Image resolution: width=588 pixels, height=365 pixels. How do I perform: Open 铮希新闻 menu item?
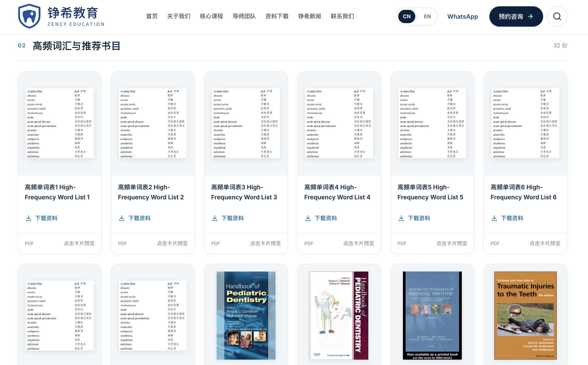(309, 16)
